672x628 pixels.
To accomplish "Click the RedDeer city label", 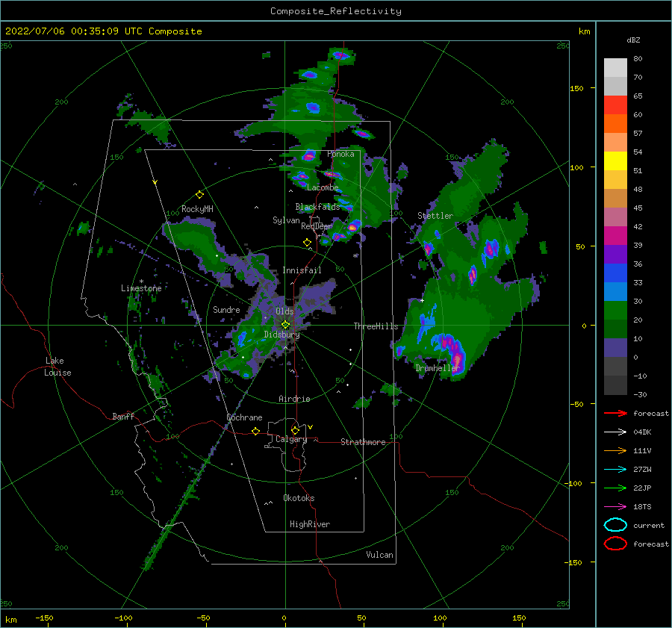I will 317,226.
